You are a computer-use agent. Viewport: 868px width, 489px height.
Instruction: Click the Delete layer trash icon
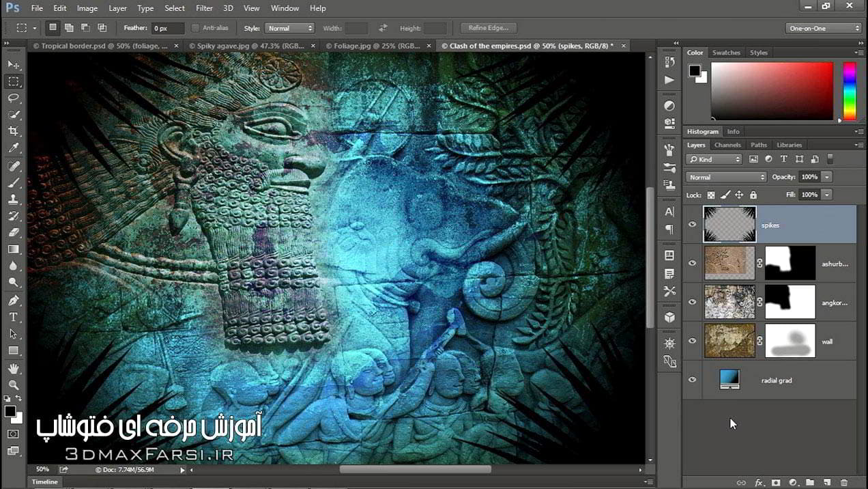tap(844, 483)
